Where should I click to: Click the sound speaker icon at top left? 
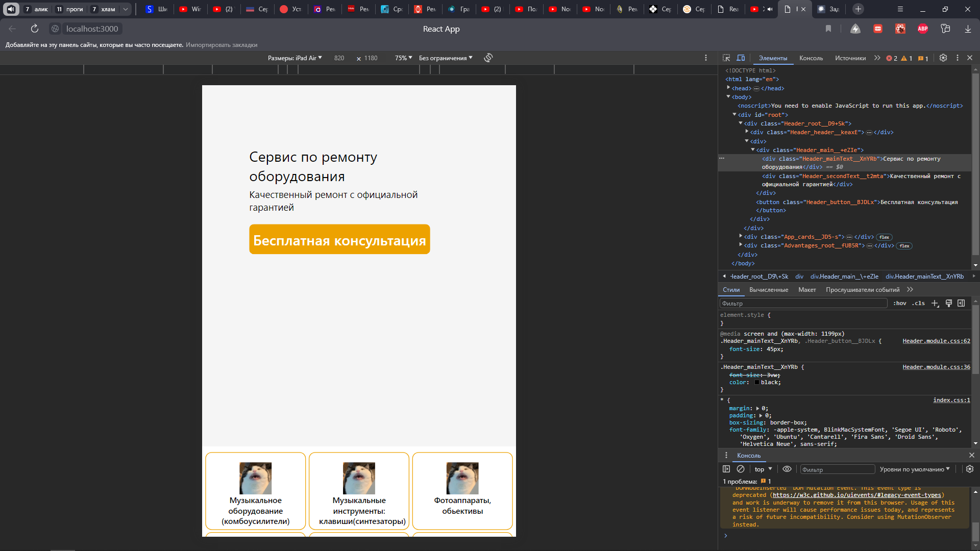tap(11, 9)
